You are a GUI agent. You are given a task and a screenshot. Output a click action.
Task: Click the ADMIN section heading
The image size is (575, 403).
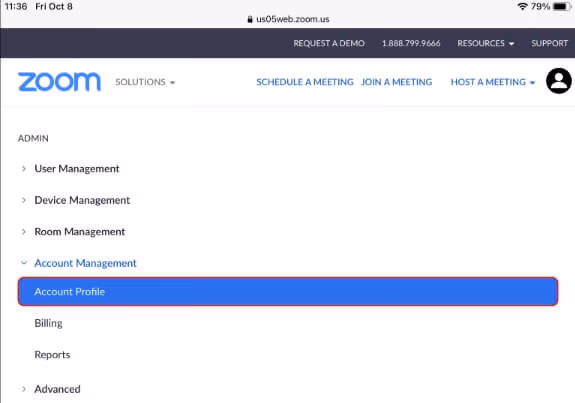pos(33,138)
